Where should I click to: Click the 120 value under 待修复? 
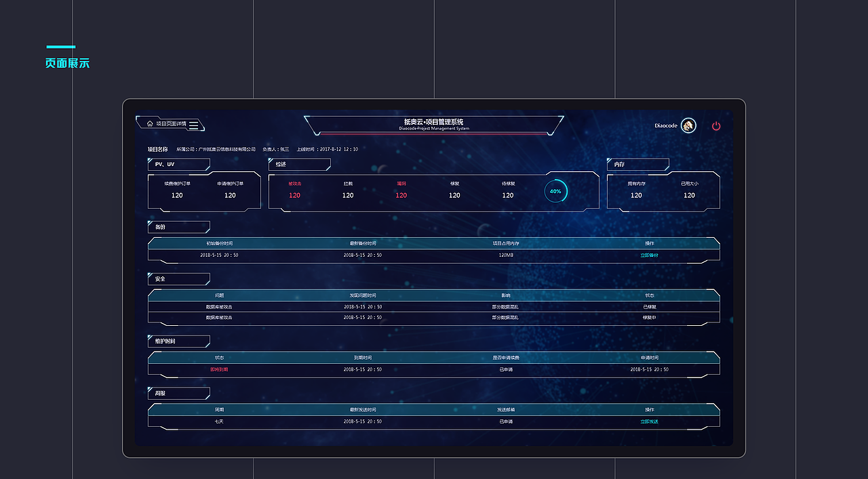508,195
